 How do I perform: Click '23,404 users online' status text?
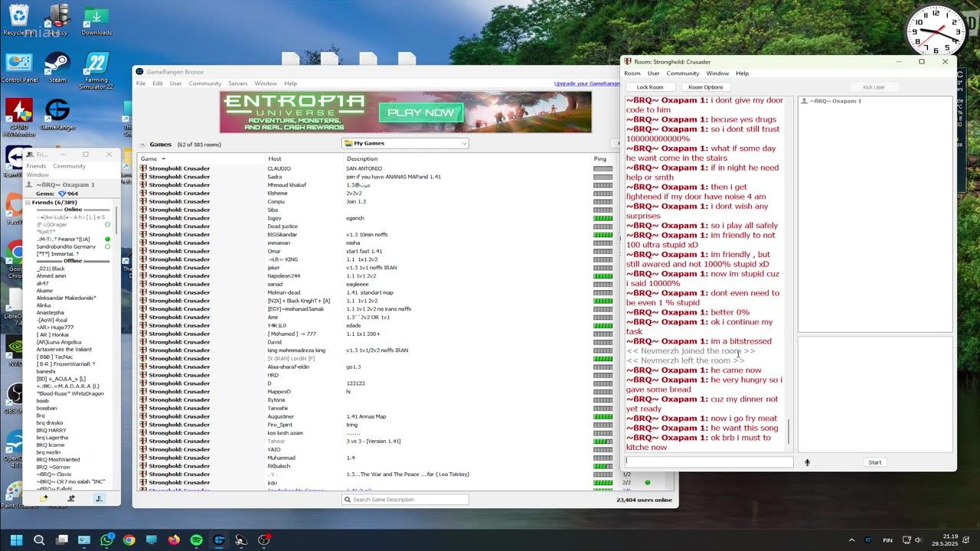644,500
